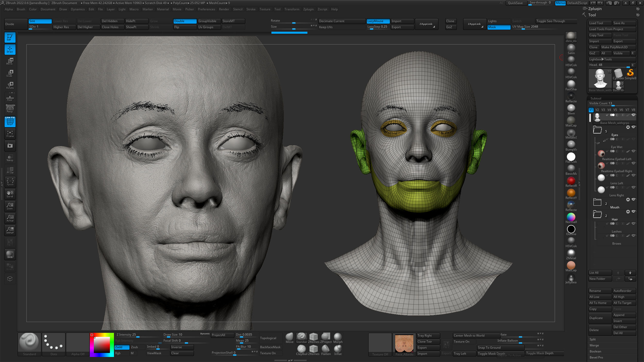The height and width of the screenshot is (362, 644).
Task: Select the ClayBuildup brush icon
Action: (x=301, y=349)
